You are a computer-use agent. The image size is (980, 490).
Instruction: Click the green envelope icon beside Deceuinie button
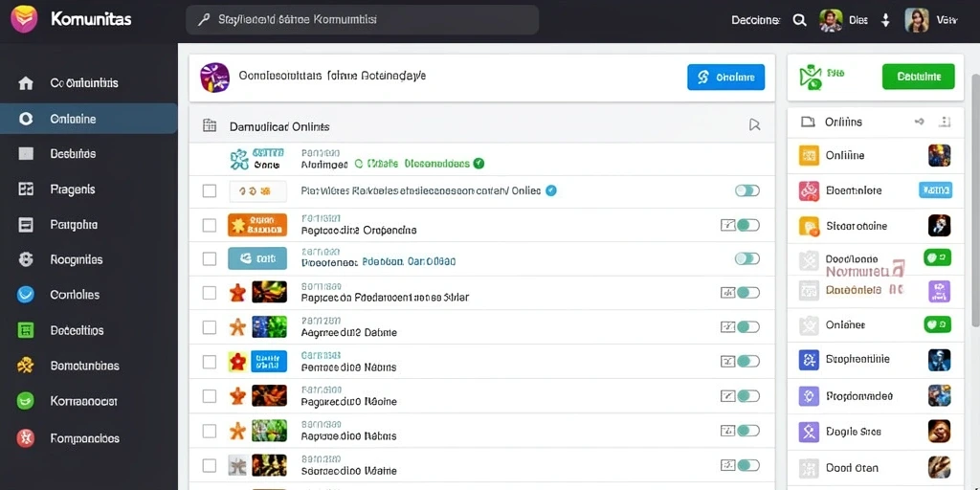(810, 78)
